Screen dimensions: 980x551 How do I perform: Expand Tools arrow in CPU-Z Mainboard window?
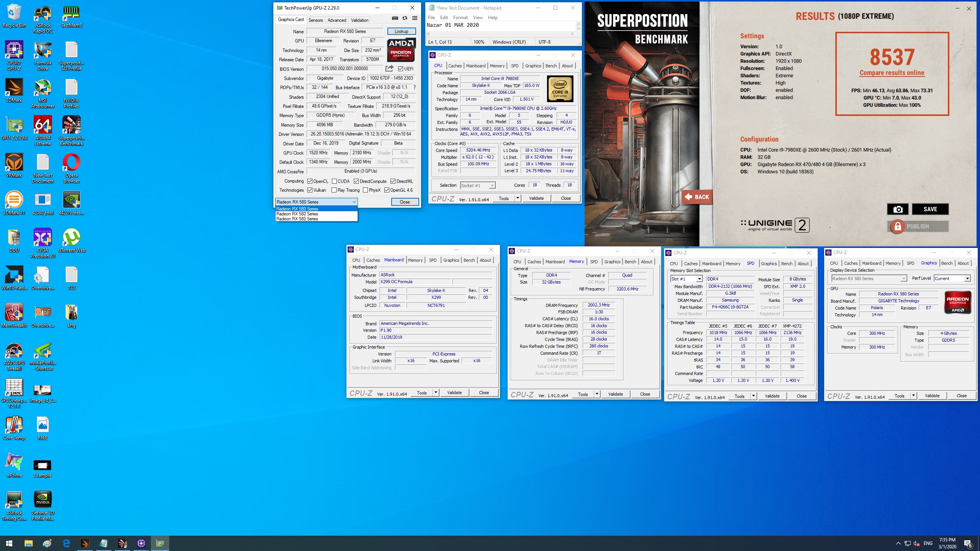pos(436,393)
